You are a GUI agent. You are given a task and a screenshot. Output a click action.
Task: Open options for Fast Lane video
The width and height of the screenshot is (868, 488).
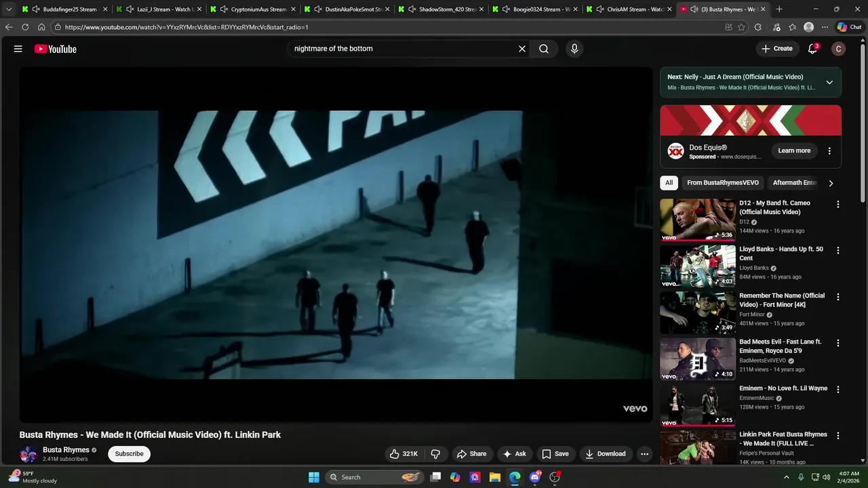[838, 343]
